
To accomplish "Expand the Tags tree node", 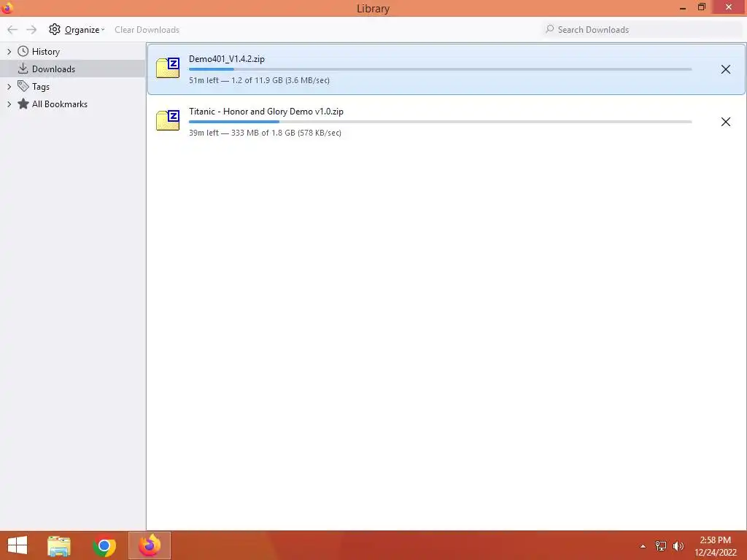I will 9,87.
